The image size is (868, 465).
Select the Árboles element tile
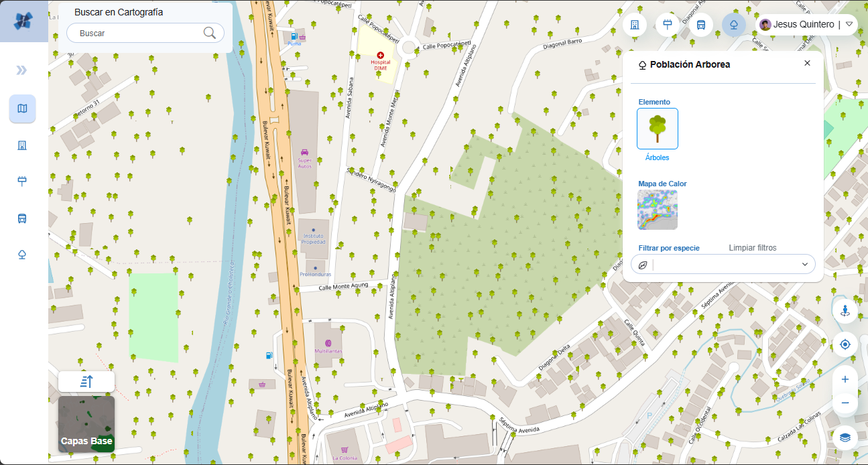click(657, 129)
